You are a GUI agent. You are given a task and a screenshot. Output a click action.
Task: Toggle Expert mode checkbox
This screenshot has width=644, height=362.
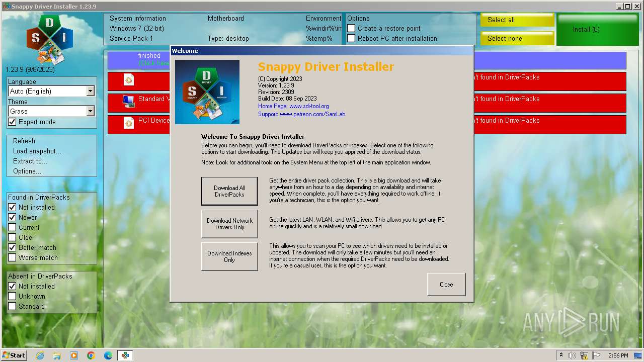point(13,122)
